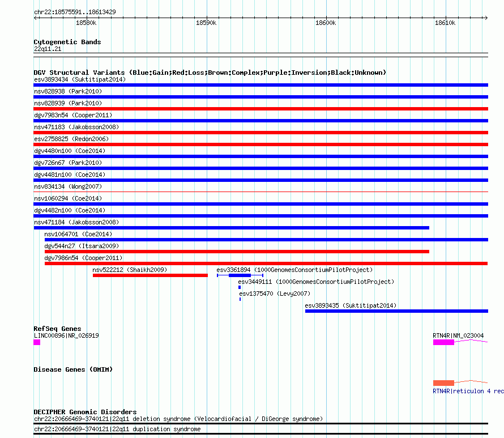Click the dgv4480n100 (Coe2014) label
This screenshot has width=504, height=438.
click(x=70, y=151)
